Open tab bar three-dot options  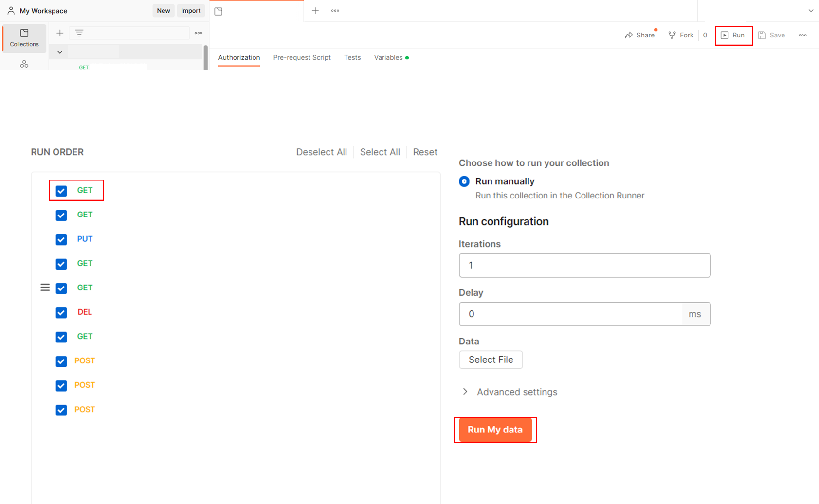point(335,11)
